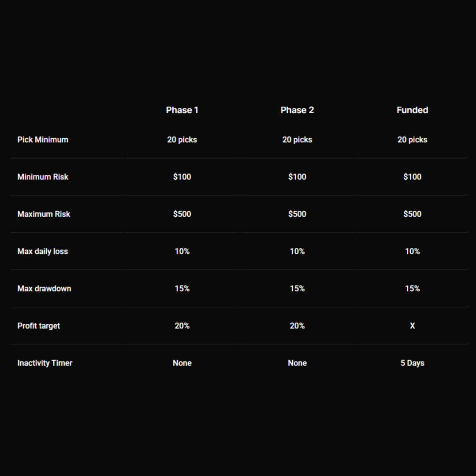Select Phase 2 maximum risk $500 value
The image size is (476, 476).
[x=297, y=214]
